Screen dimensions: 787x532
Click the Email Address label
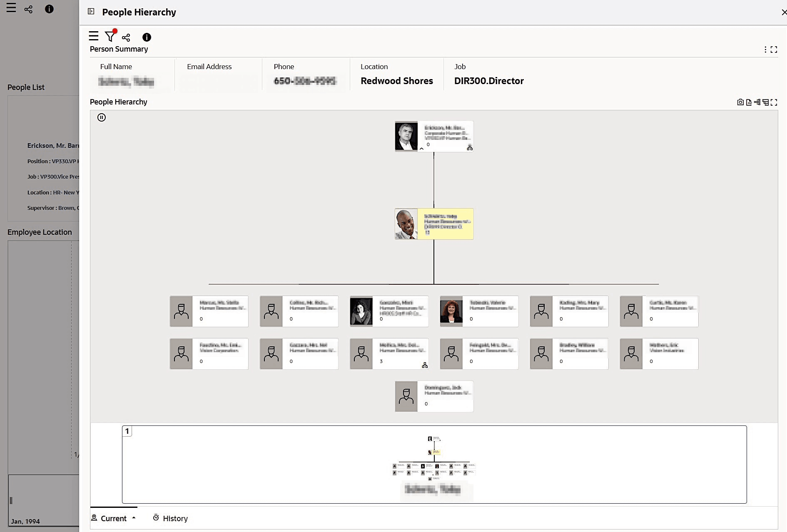click(x=209, y=67)
